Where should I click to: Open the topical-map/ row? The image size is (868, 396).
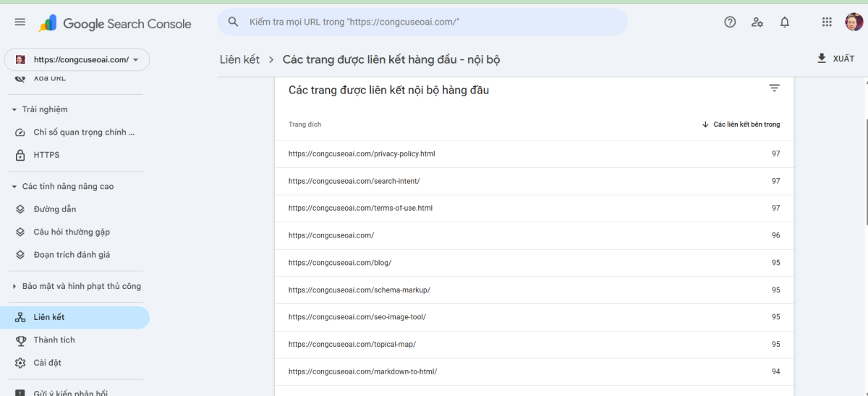(x=534, y=345)
